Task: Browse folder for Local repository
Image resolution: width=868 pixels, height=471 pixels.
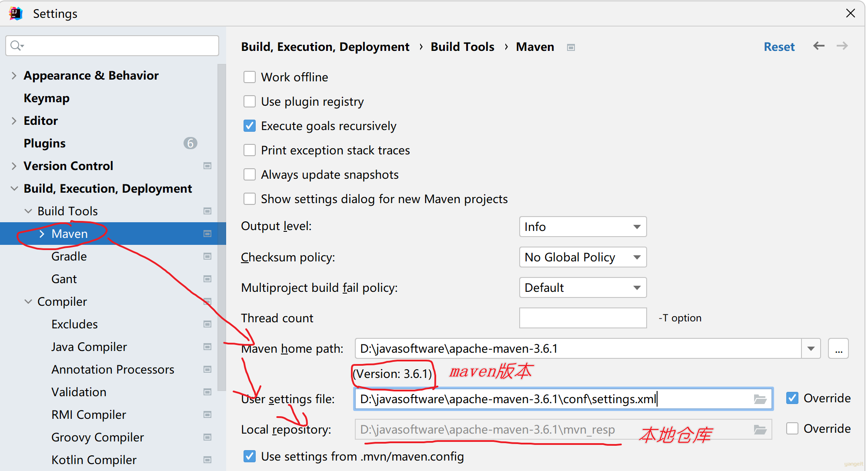Action: pos(760,429)
